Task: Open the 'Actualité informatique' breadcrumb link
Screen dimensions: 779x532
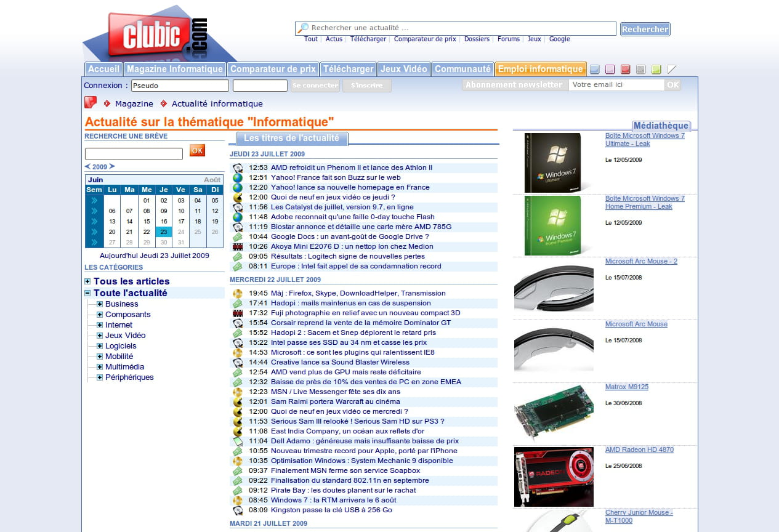Action: point(217,104)
